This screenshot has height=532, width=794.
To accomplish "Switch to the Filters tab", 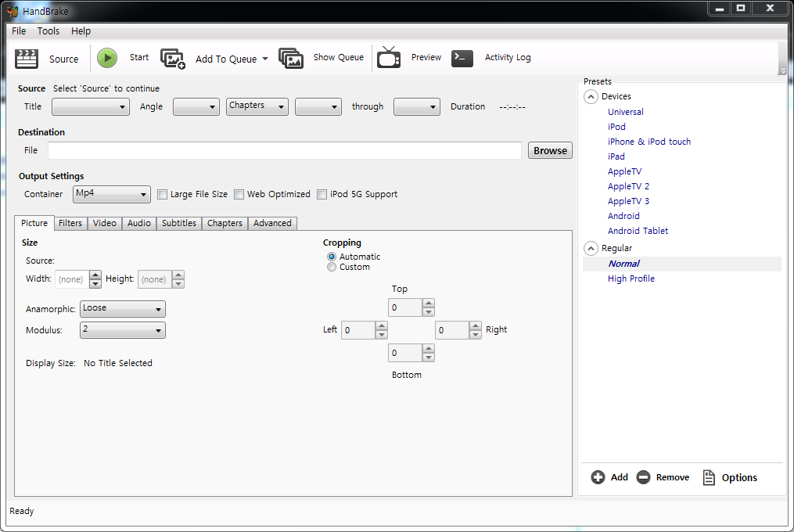I will click(70, 224).
